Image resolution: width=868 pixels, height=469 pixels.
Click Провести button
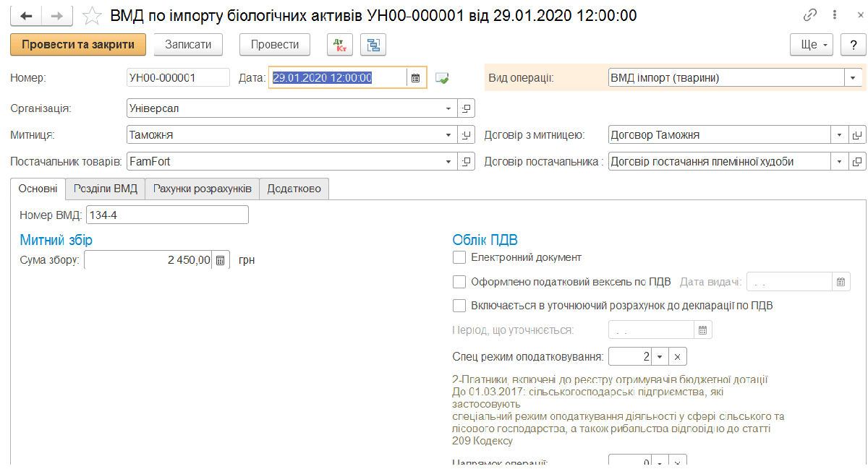(275, 45)
